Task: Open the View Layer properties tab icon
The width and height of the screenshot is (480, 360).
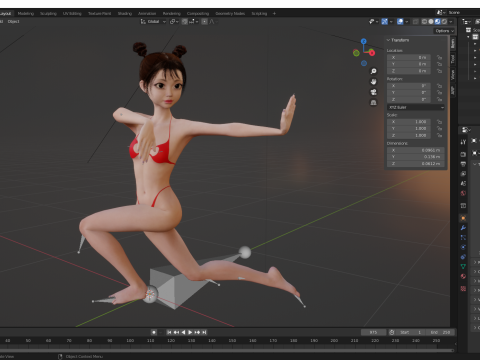Action: point(463,174)
